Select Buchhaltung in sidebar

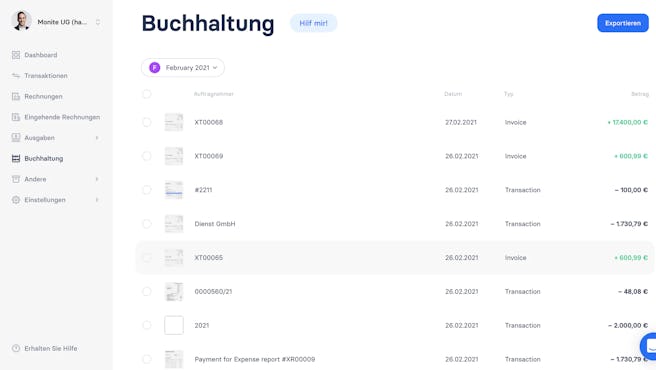[44, 159]
